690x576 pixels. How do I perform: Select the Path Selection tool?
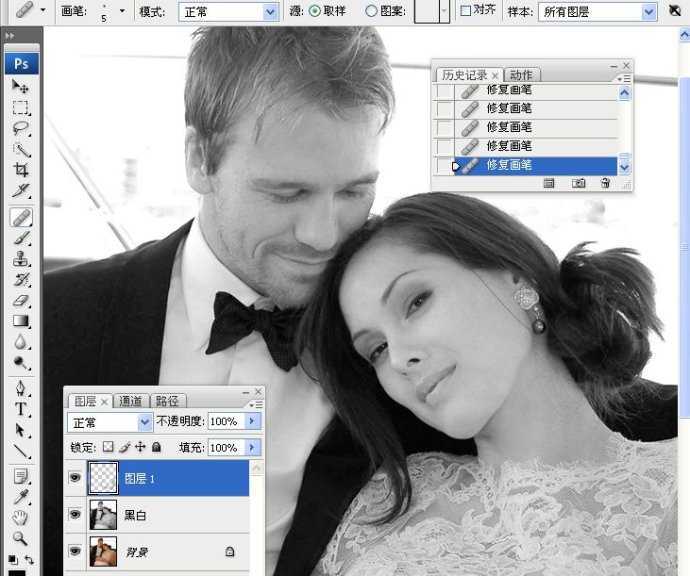pyautogui.click(x=20, y=430)
